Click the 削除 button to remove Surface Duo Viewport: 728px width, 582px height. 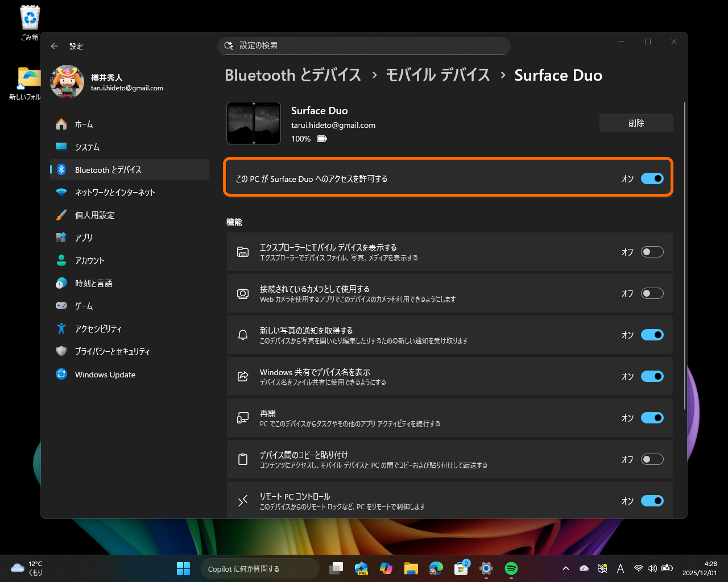pos(636,123)
